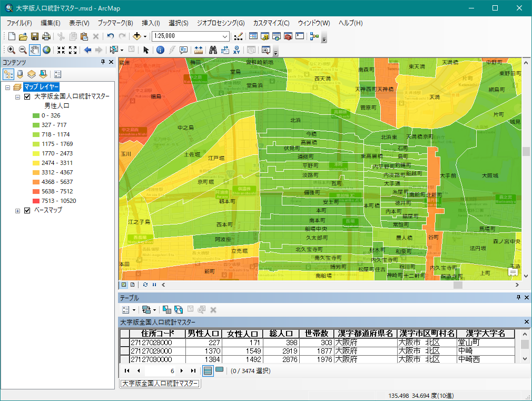This screenshot has width=532, height=401.
Task: Select the Measure tool
Action: click(x=199, y=50)
